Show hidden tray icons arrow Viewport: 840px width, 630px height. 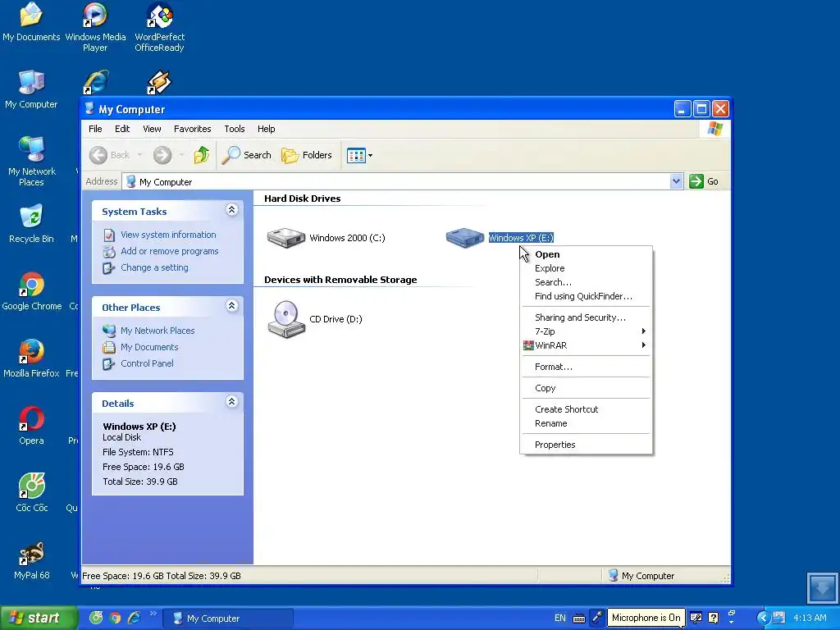tap(763, 618)
